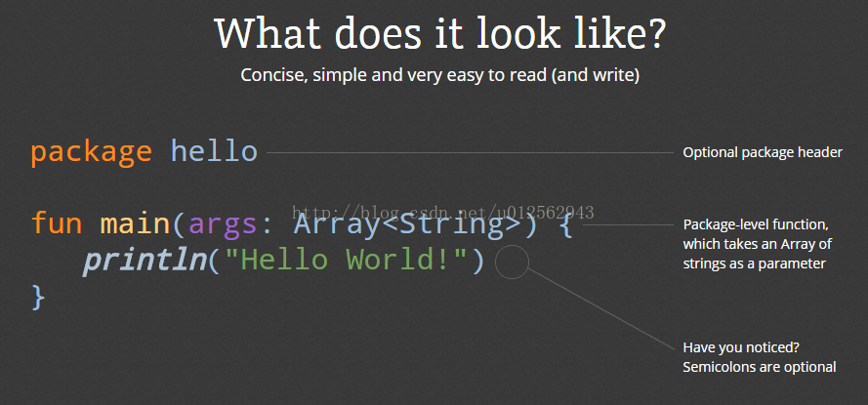868x405 pixels.
Task: Click the "Have you noticed?" text
Action: click(741, 347)
